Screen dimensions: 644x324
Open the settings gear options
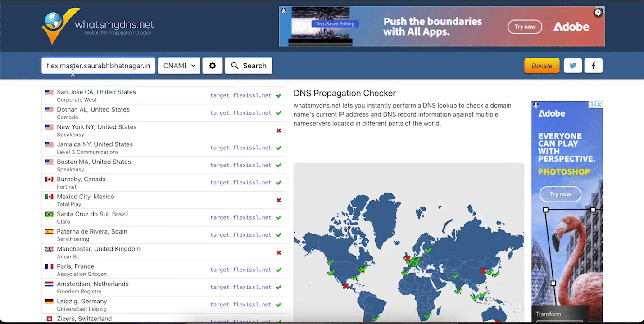pos(213,66)
